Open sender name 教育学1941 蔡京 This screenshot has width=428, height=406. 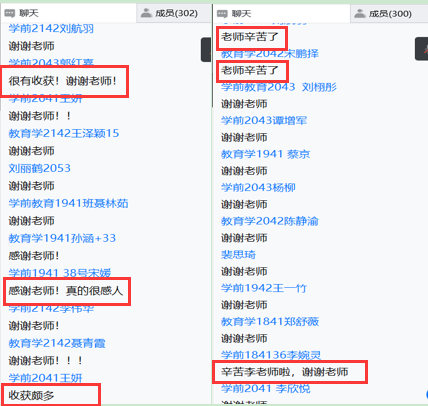pyautogui.click(x=266, y=154)
